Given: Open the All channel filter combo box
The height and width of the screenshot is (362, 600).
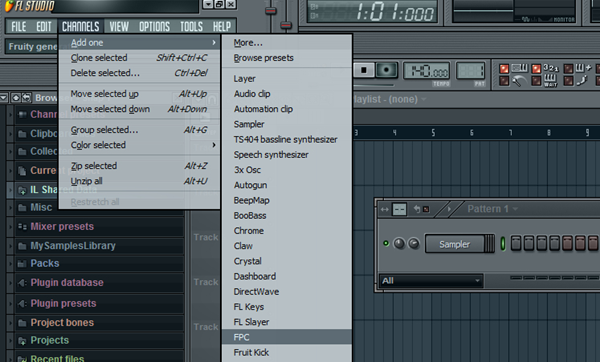Looking at the screenshot, I should (x=431, y=281).
